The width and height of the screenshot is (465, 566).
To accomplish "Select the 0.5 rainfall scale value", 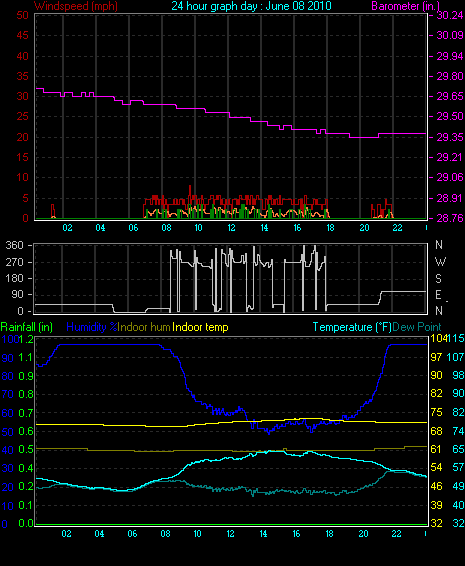I will 26,449.
